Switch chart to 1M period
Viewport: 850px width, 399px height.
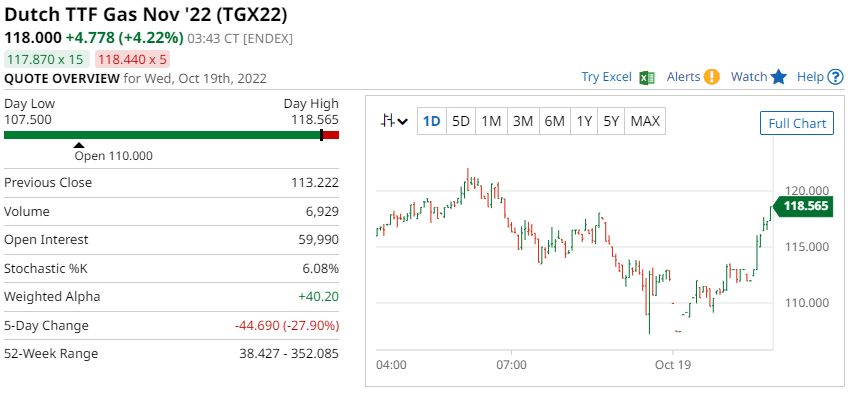[491, 121]
